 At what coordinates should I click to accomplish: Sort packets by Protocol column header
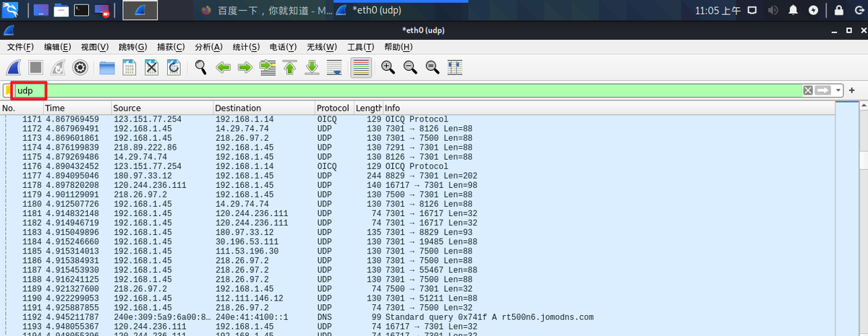pos(333,108)
